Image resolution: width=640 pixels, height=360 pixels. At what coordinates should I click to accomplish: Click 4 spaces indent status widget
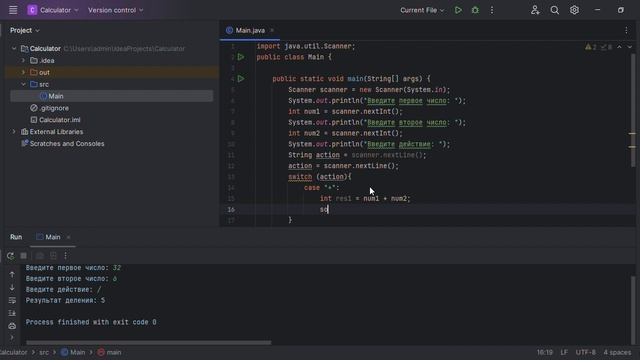click(617, 352)
